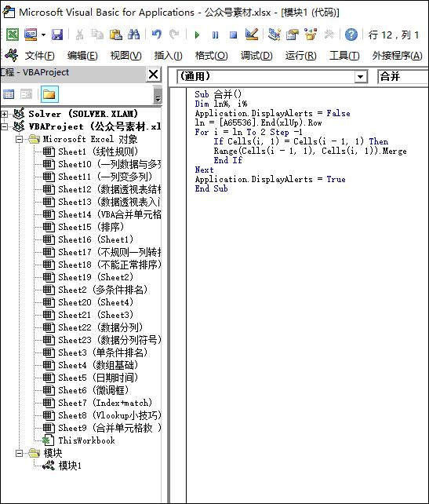429x504 pixels.
Task: Select Sheet1 (线性规则) in the tree
Action: (x=90, y=152)
